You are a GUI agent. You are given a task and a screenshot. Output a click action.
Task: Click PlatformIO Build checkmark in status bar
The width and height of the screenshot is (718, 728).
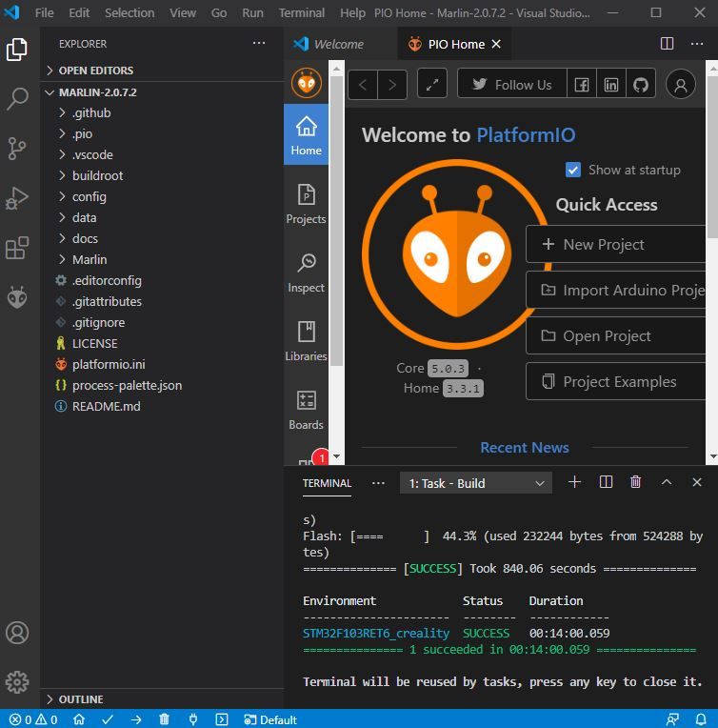[108, 719]
